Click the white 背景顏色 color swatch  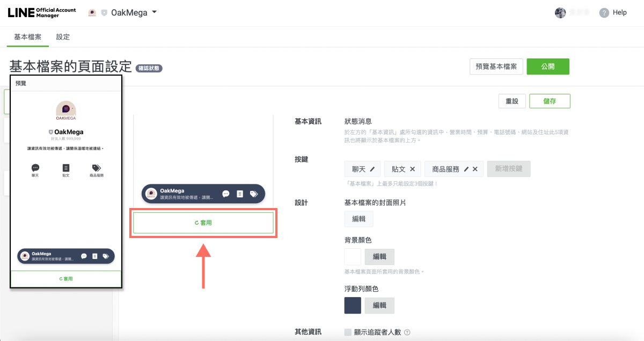(353, 257)
